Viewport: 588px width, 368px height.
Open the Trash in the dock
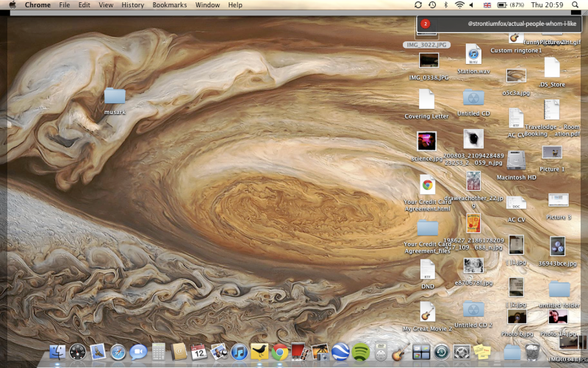(532, 352)
